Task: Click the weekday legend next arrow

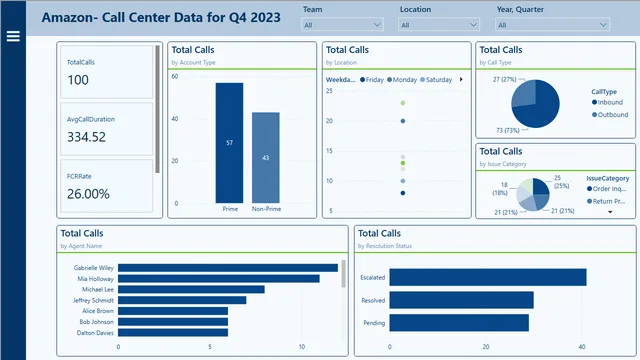Action: point(461,80)
